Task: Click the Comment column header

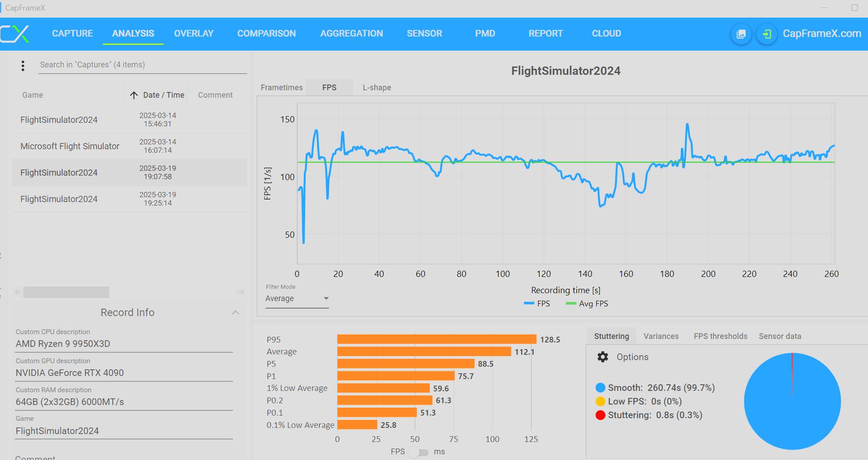Action: (215, 95)
